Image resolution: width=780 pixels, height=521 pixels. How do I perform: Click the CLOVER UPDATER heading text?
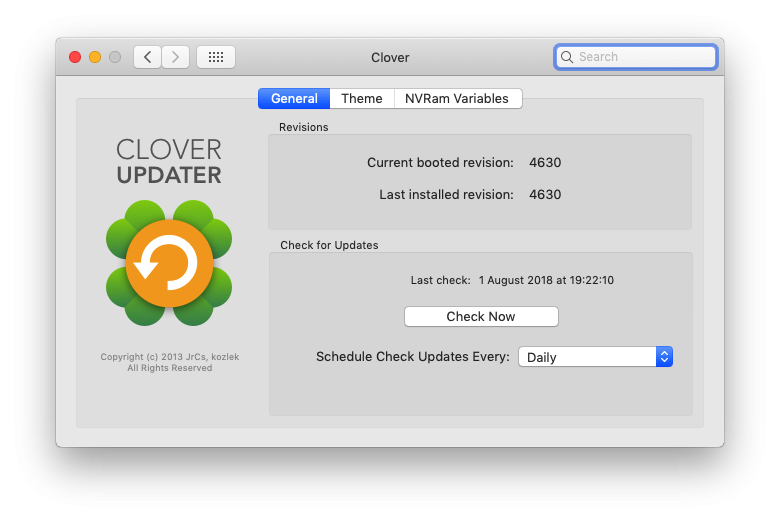pos(169,162)
